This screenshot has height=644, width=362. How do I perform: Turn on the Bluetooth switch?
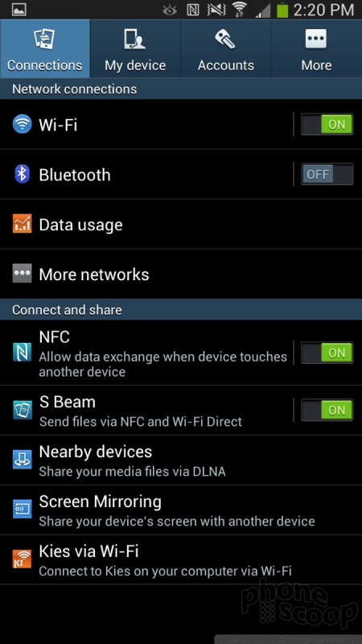click(x=327, y=174)
